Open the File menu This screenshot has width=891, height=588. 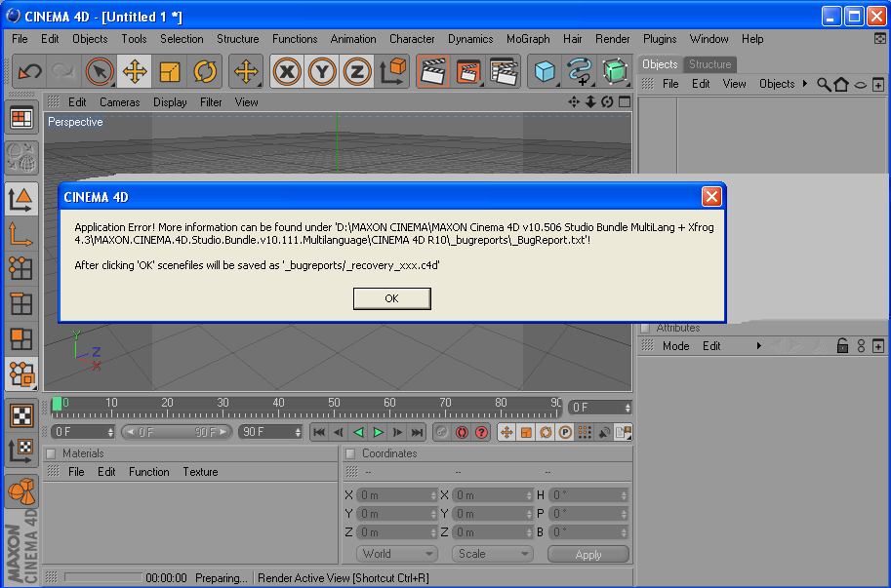[x=20, y=39]
